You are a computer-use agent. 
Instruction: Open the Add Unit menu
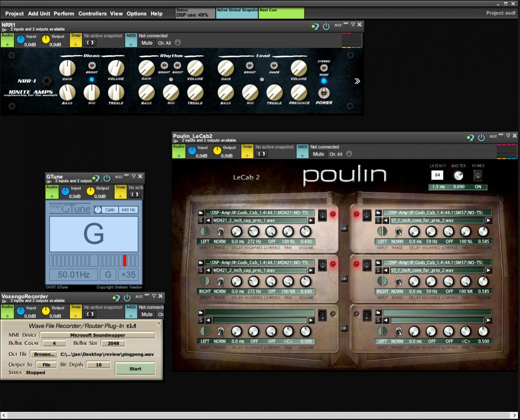[39, 13]
